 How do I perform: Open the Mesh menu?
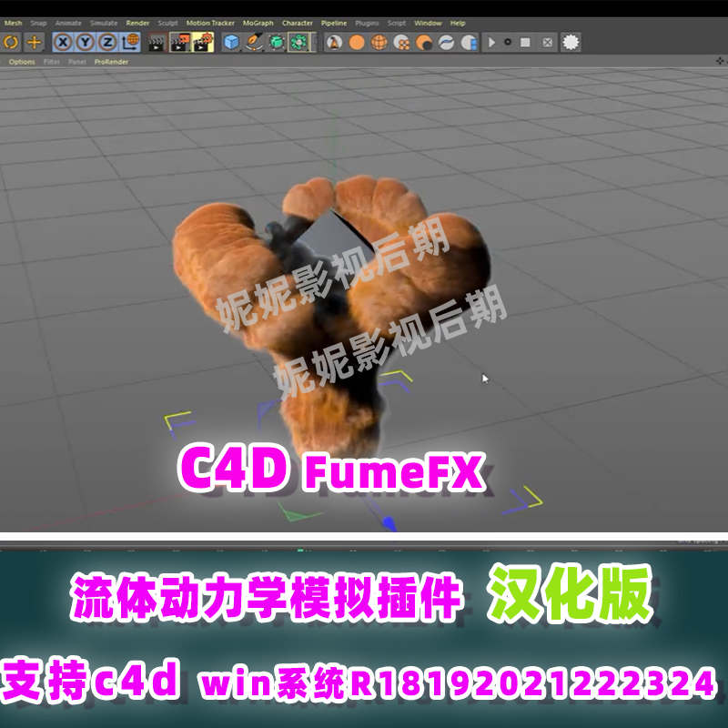coord(13,23)
